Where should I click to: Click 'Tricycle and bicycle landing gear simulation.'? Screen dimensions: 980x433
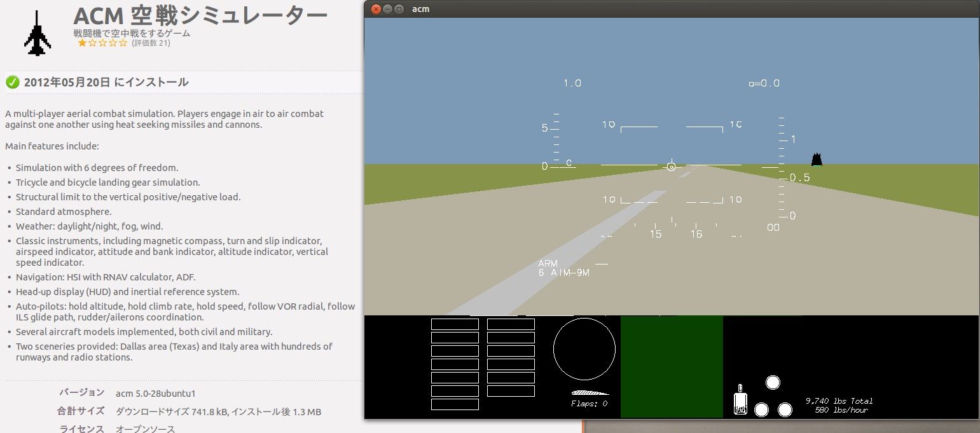[108, 182]
